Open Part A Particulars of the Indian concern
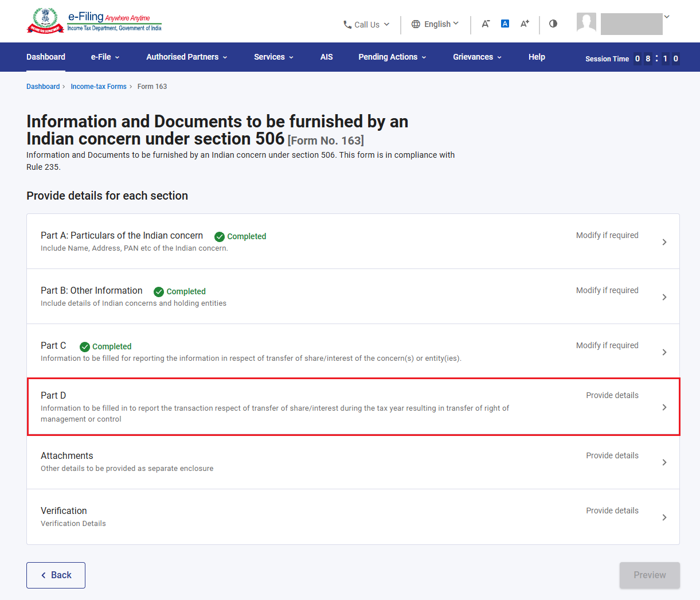Screen dimensions: 700x600 click(x=353, y=241)
